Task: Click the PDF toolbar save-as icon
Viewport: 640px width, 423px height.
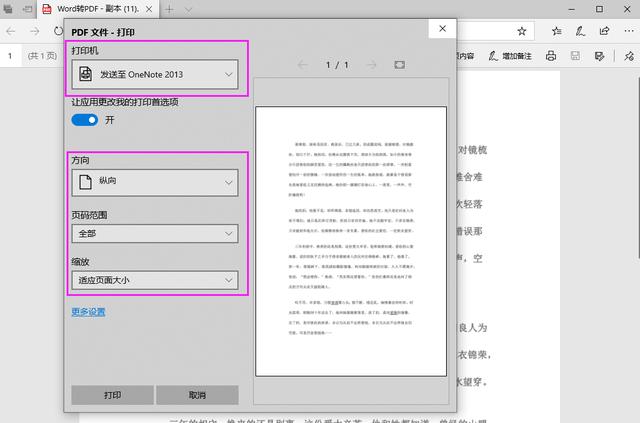Action: click(599, 56)
